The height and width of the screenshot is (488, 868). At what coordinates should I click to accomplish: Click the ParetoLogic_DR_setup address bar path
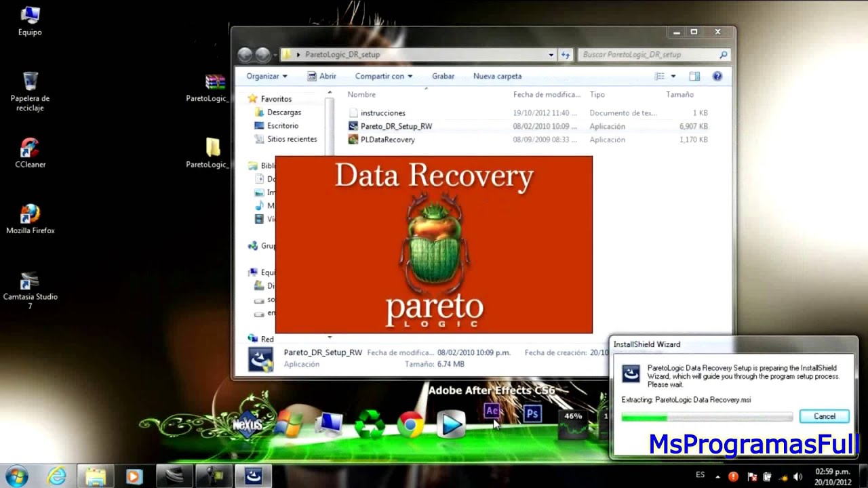[x=342, y=55]
